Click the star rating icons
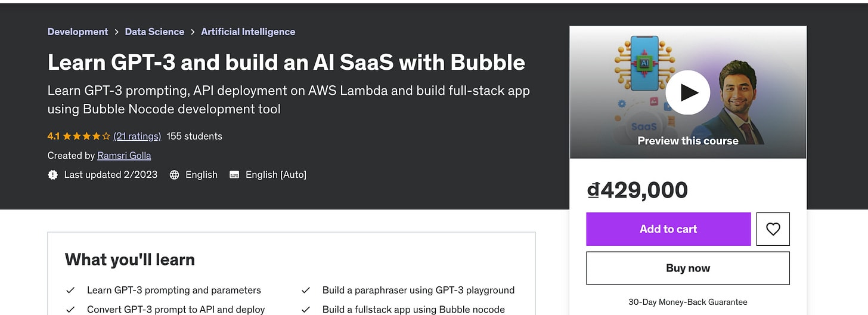 tap(86, 136)
